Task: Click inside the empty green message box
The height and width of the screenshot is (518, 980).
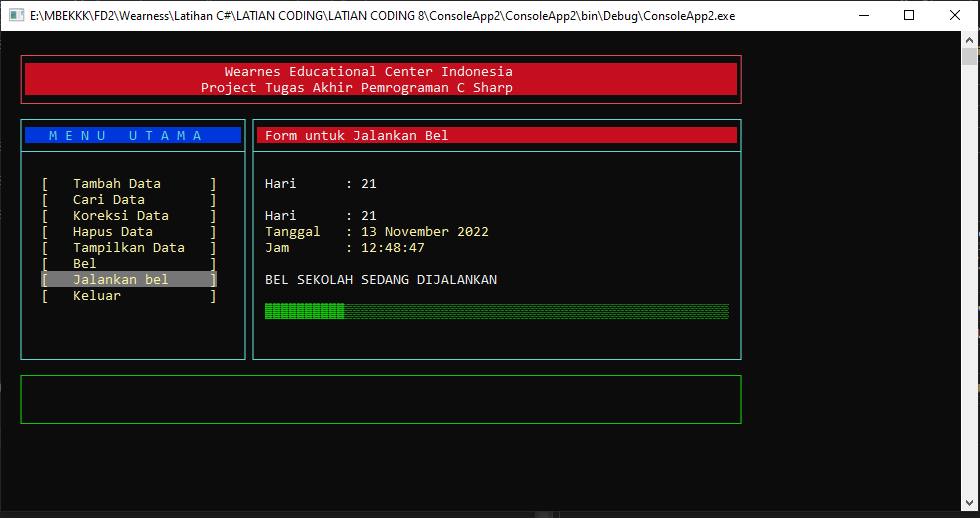Action: pyautogui.click(x=380, y=399)
